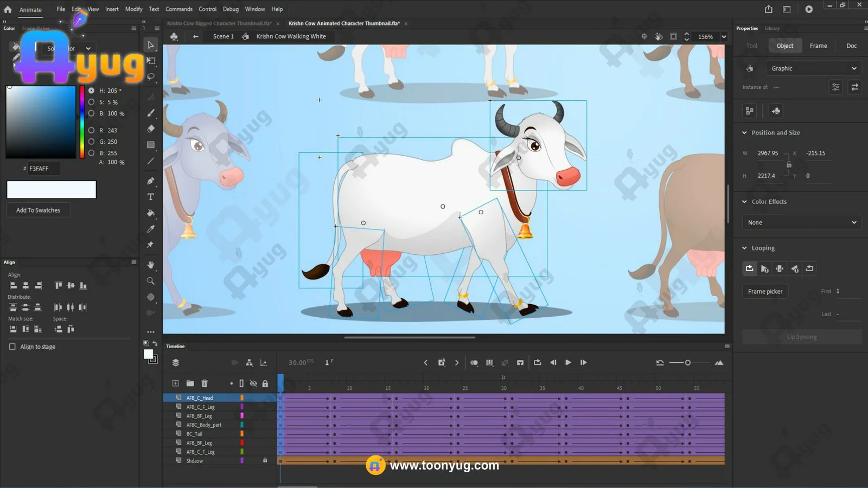Click the white color preview swatch

coord(52,190)
